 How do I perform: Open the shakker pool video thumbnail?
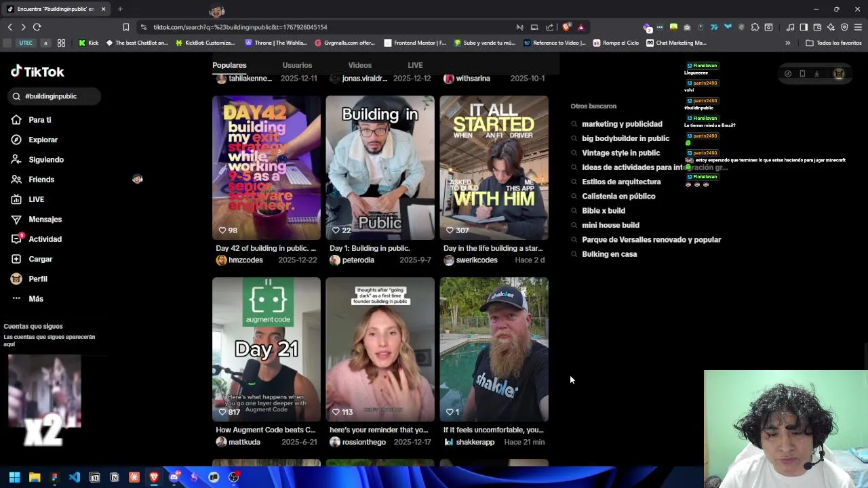[494, 349]
